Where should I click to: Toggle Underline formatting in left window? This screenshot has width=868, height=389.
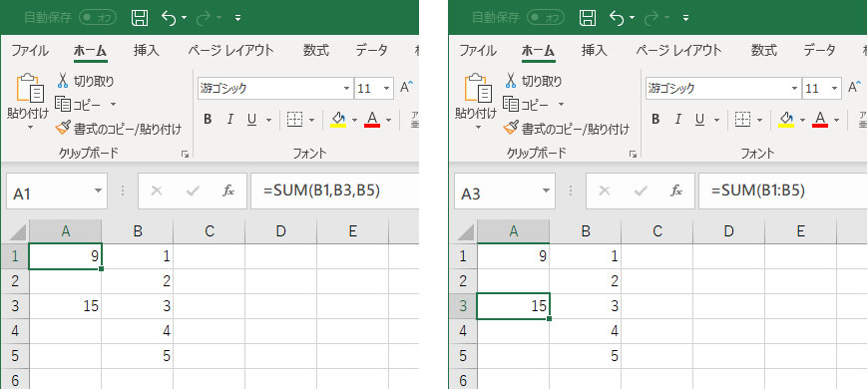(x=251, y=119)
